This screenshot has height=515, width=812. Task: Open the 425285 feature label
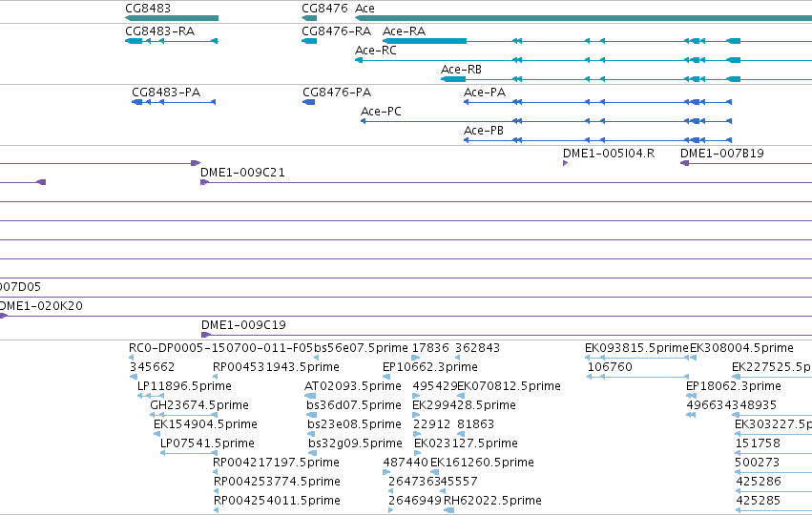[x=759, y=501]
